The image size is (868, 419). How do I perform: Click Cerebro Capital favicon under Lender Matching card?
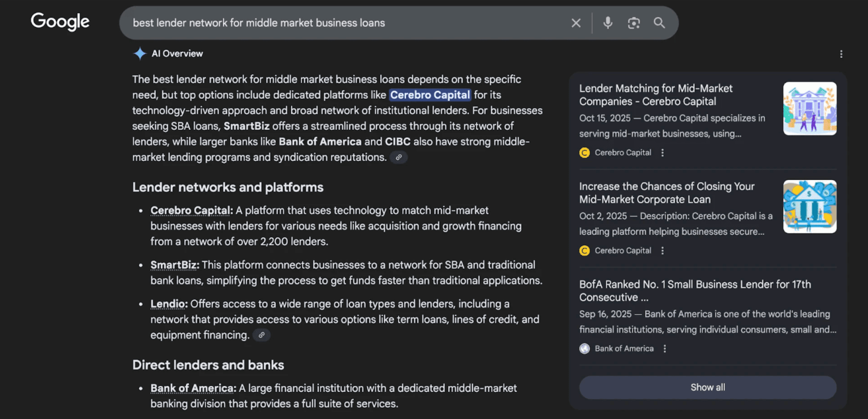[x=585, y=153]
